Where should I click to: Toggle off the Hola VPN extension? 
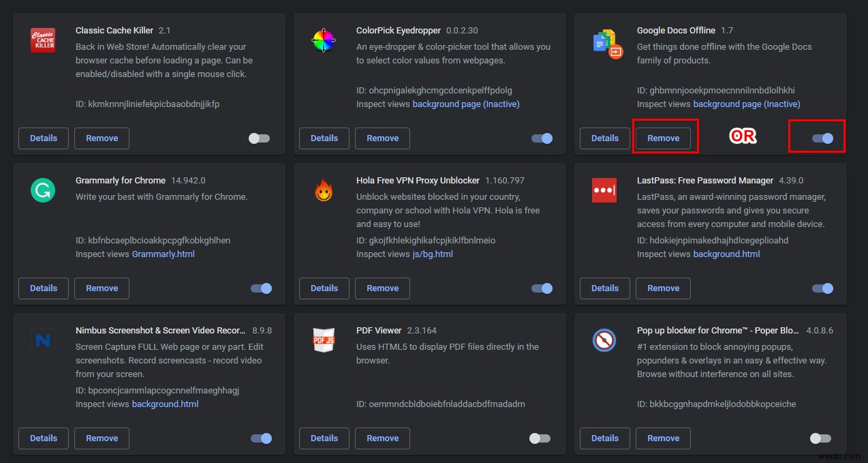[542, 288]
